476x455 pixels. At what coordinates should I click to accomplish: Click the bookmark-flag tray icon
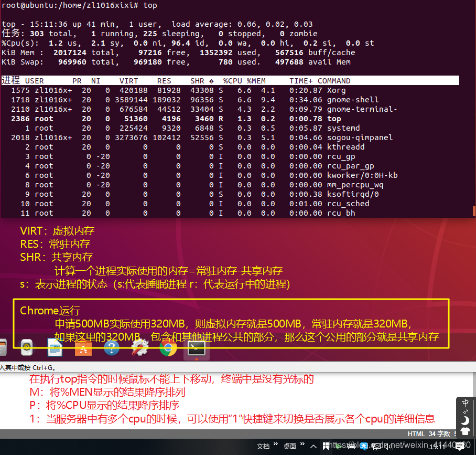coord(326,446)
